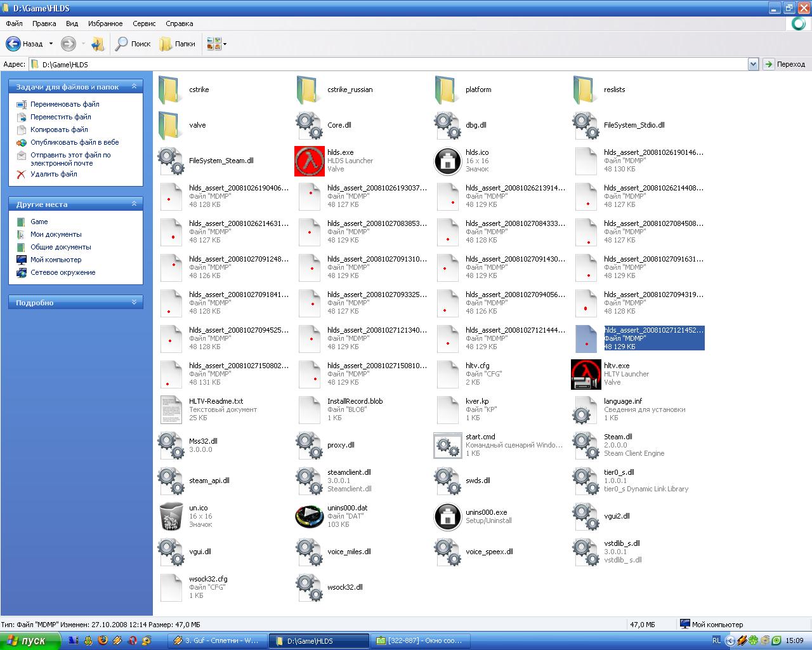The width and height of the screenshot is (812, 650).
Task: Select hlds_assert_20081027150802 dump file name
Action: click(x=239, y=366)
